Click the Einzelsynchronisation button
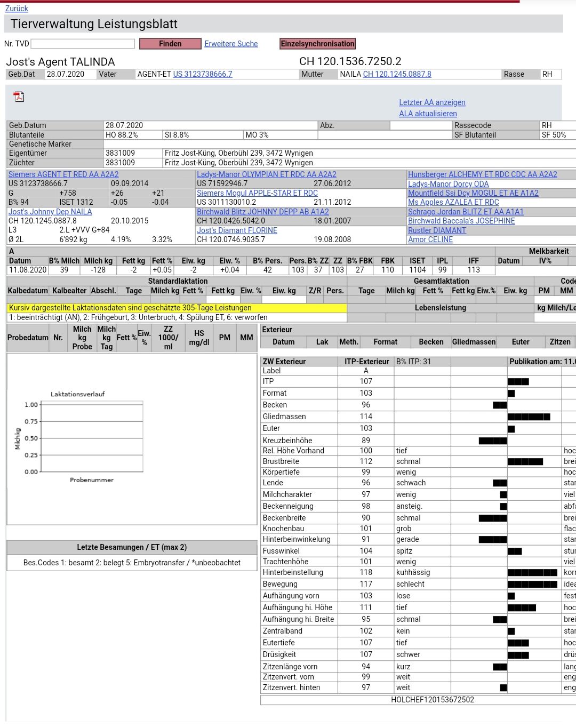The image size is (576, 728). 317,44
